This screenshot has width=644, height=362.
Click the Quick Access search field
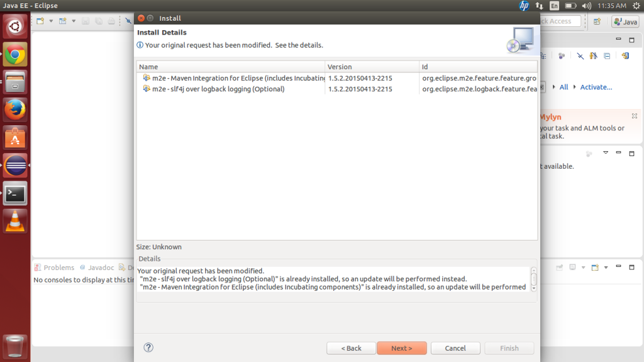click(560, 21)
